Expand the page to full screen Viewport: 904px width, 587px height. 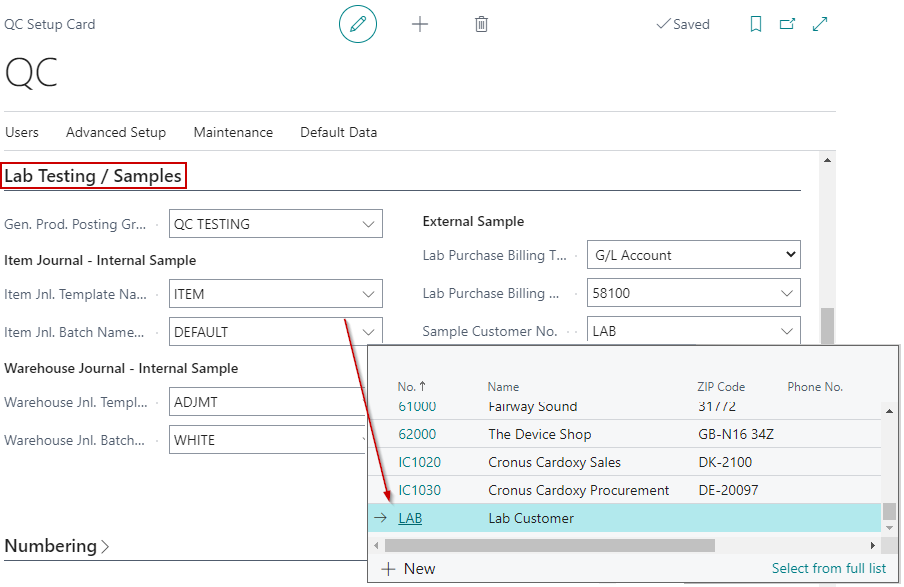pyautogui.click(x=820, y=23)
